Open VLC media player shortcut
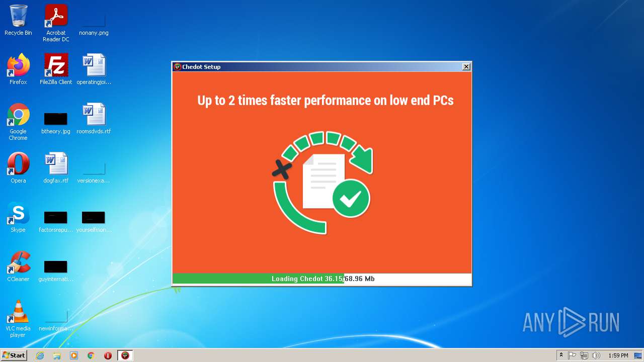644x362 pixels. 18,319
